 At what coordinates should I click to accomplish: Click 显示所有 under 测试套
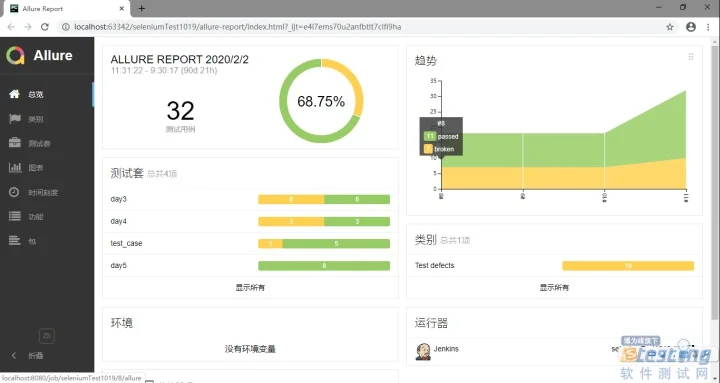tap(250, 287)
